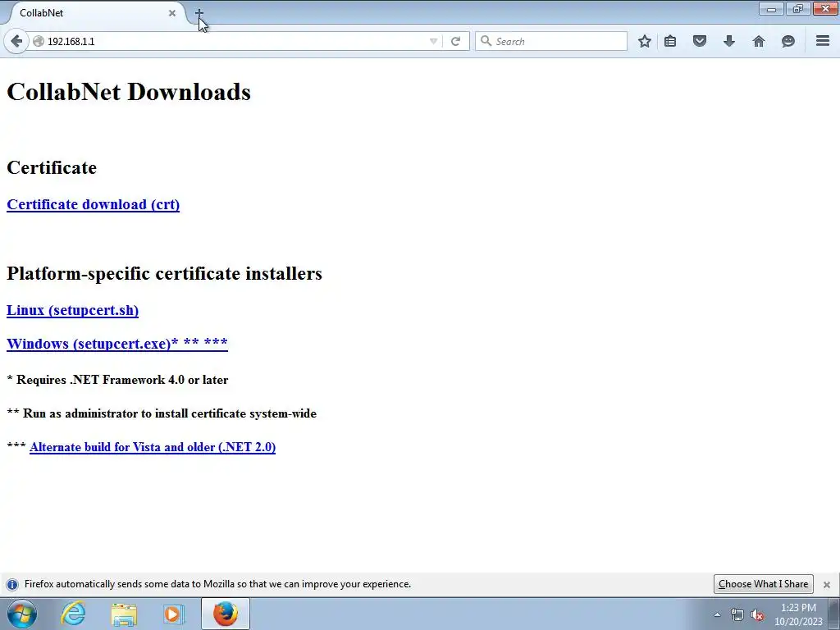Download the Certificate download (crt) link
The image size is (840, 630).
[x=94, y=204]
